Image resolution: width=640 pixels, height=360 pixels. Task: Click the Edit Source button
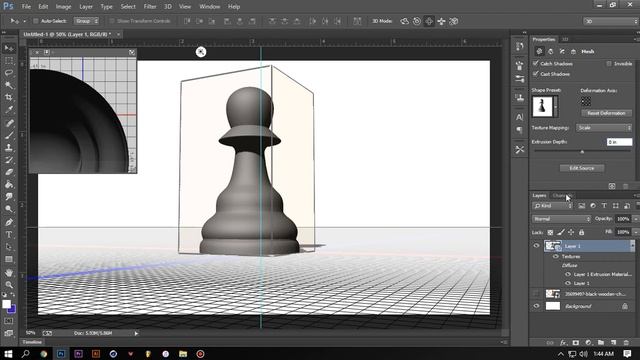(x=582, y=168)
